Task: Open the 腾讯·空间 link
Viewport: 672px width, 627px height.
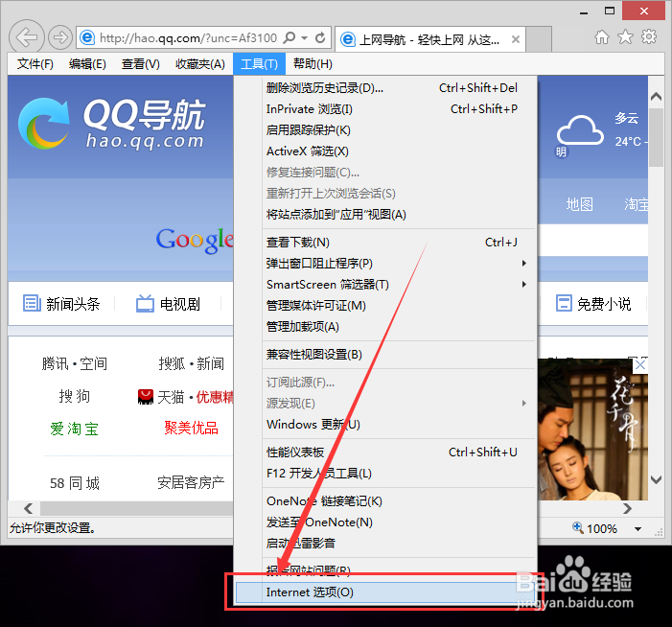Action: [75, 364]
